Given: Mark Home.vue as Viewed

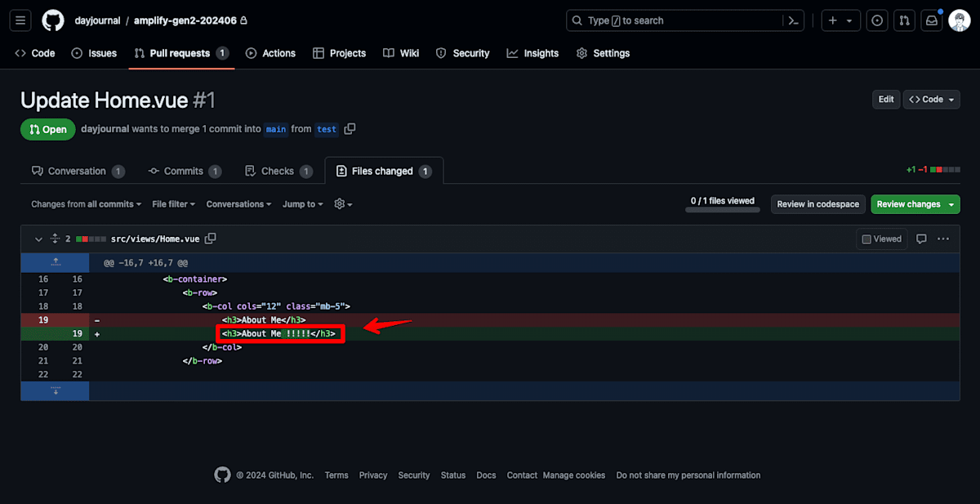Looking at the screenshot, I should [x=882, y=239].
